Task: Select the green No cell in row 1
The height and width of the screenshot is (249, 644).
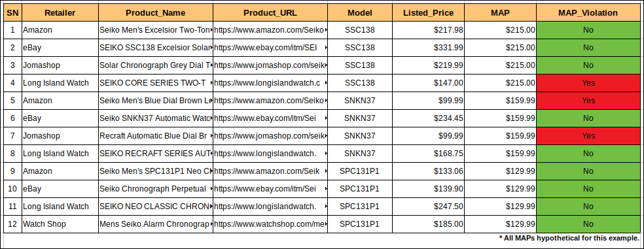Action: 588,30
